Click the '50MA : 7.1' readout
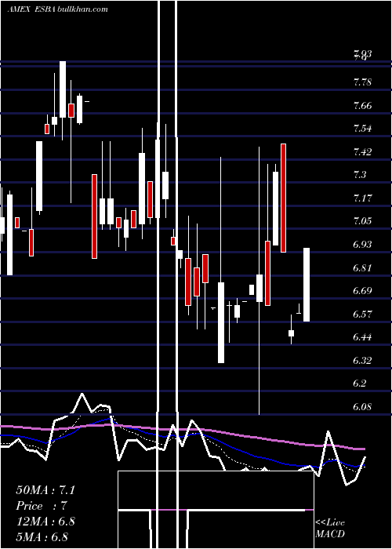The image size is (392, 549). (x=45, y=490)
